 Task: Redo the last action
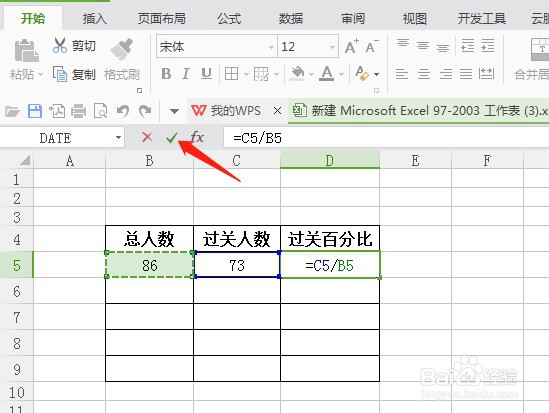pos(145,111)
